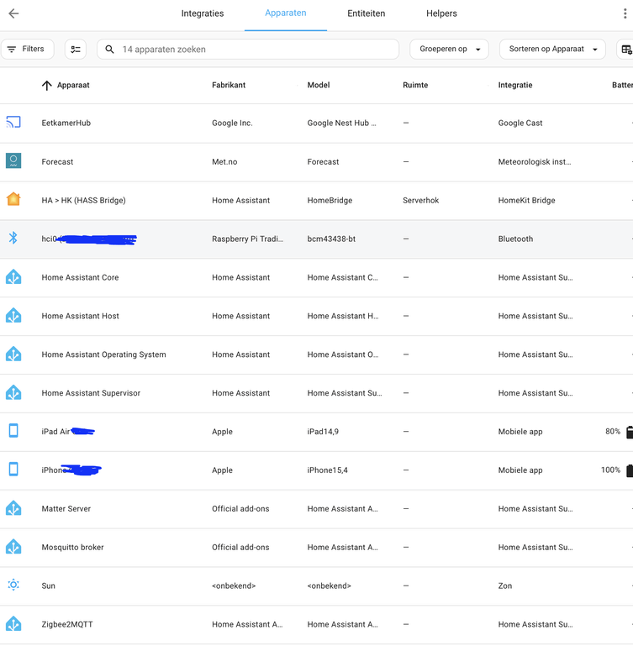
Task: Click the iPhone15,4 model cell
Action: [x=327, y=470]
